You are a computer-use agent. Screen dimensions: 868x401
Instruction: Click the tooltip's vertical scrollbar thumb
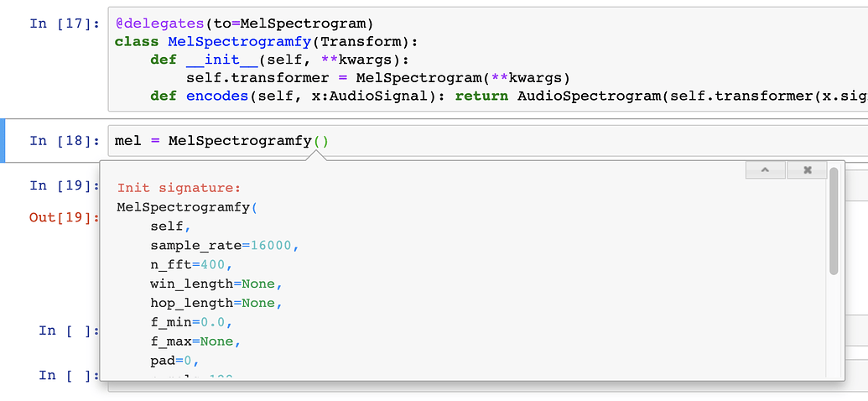point(833,221)
